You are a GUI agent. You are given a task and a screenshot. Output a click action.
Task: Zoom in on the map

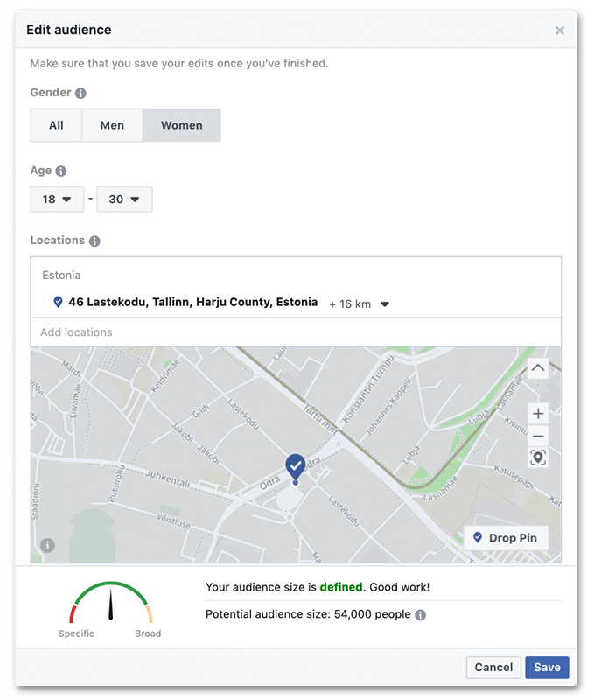tap(538, 414)
